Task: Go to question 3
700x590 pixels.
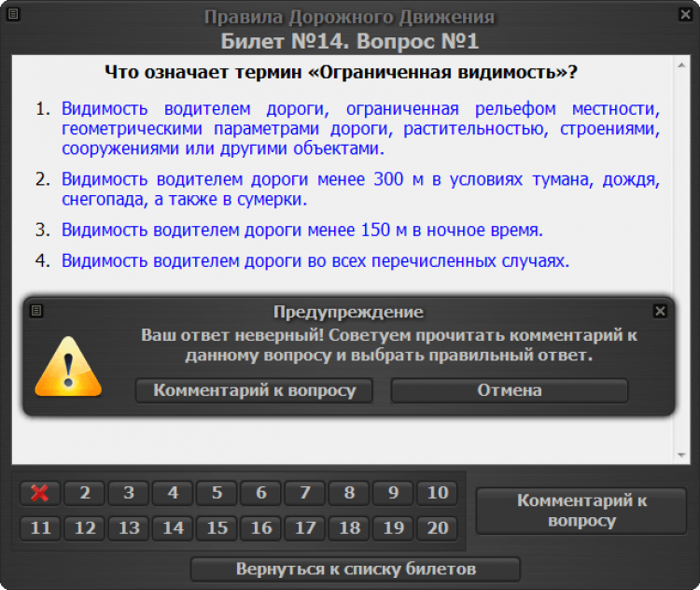Action: (x=129, y=493)
